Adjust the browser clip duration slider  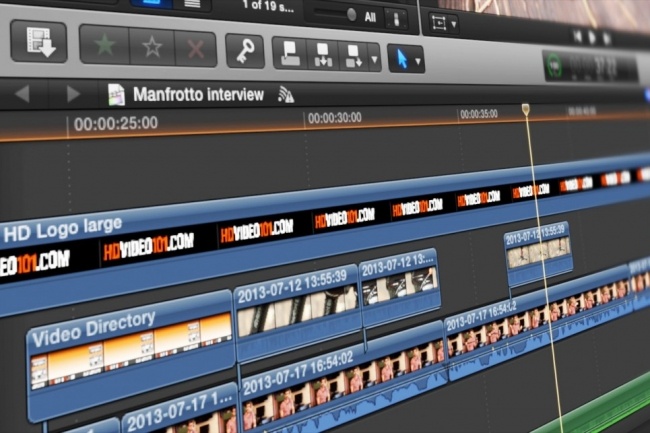352,15
